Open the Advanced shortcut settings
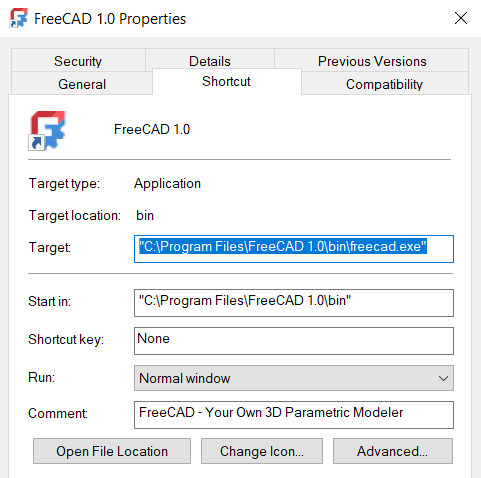 (393, 451)
